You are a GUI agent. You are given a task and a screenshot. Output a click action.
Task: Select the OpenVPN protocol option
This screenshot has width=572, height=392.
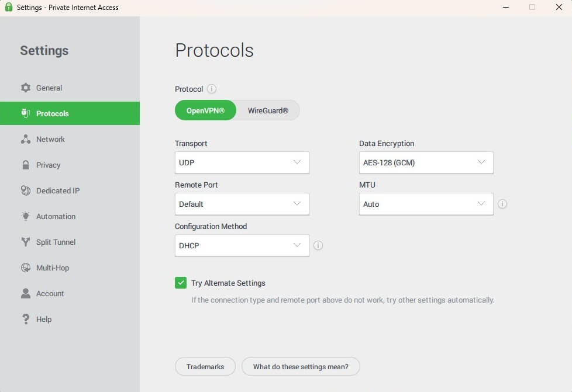pos(205,110)
